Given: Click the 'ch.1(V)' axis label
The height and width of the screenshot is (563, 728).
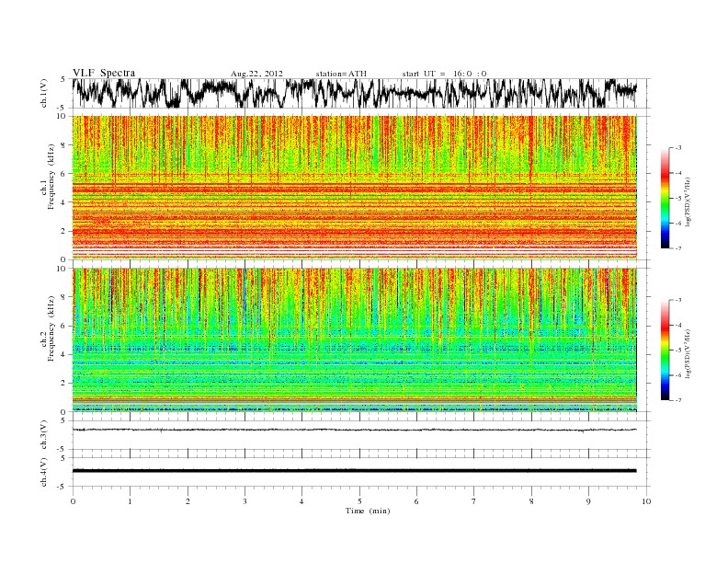Looking at the screenshot, I should pos(44,95).
